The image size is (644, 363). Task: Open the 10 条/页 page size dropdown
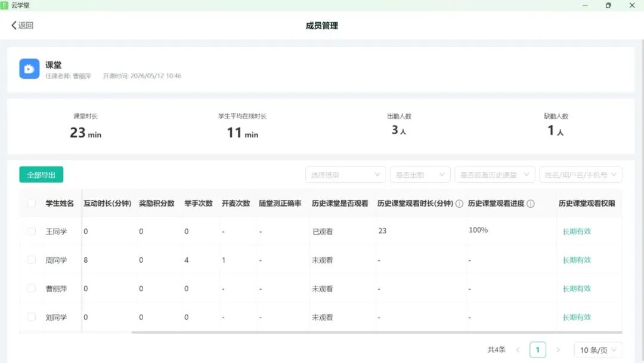(x=598, y=350)
